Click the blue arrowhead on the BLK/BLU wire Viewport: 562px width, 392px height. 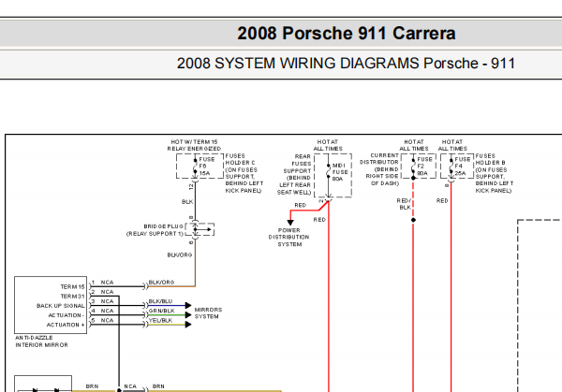tap(188, 305)
